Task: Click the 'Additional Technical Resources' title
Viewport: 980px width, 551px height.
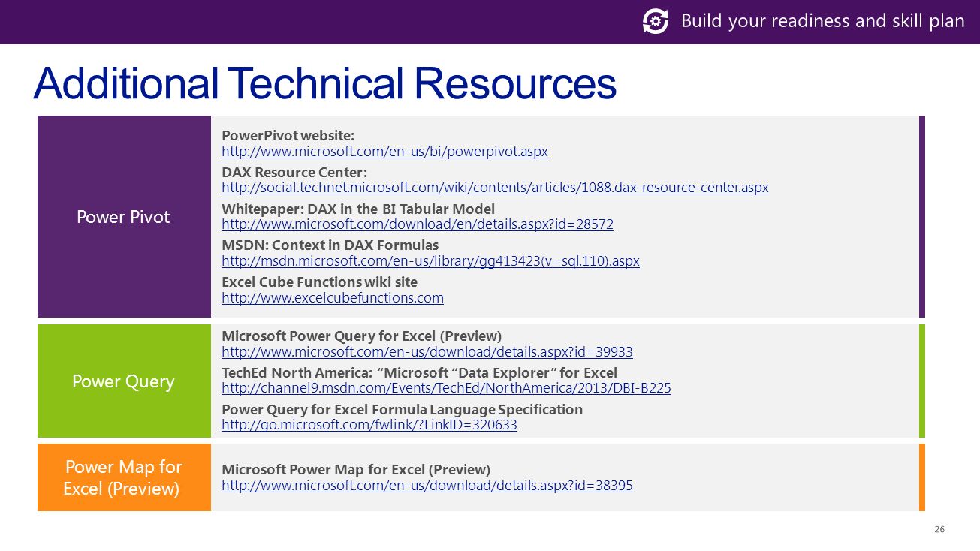Action: (324, 83)
